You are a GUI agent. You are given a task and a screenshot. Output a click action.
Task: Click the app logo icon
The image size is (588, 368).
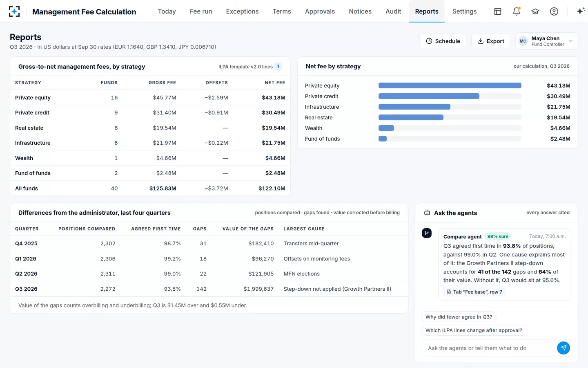pyautogui.click(x=14, y=11)
